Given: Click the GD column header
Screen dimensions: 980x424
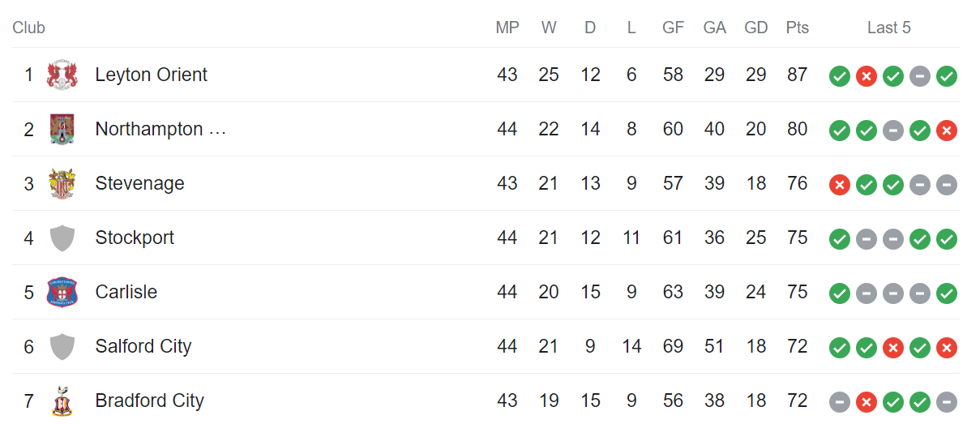Looking at the screenshot, I should pos(755,28).
